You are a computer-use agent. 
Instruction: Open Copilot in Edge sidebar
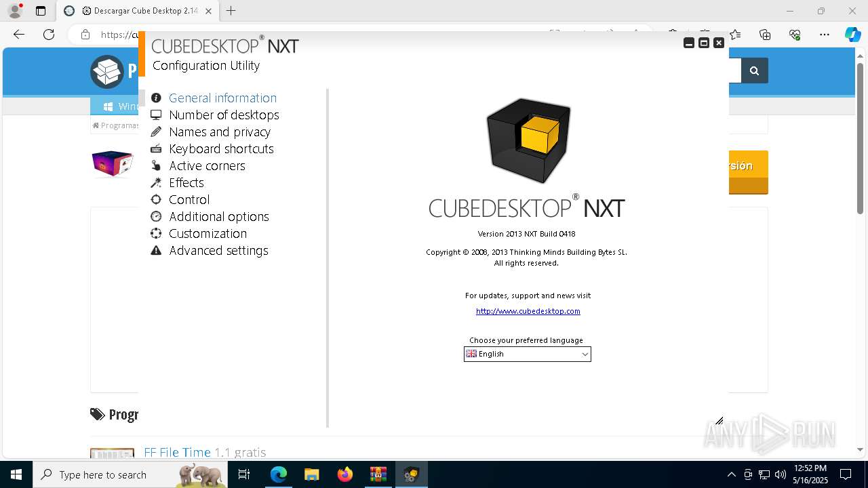pyautogui.click(x=852, y=35)
